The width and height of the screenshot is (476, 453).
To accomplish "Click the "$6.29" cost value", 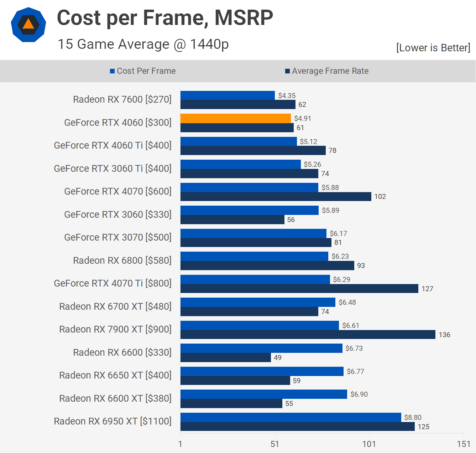I will click(341, 279).
